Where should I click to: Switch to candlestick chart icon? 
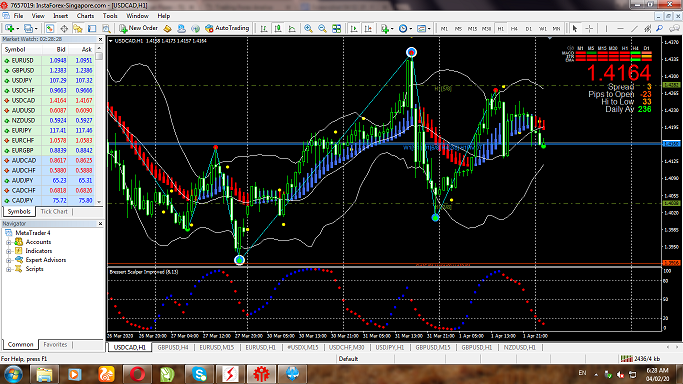(x=277, y=28)
